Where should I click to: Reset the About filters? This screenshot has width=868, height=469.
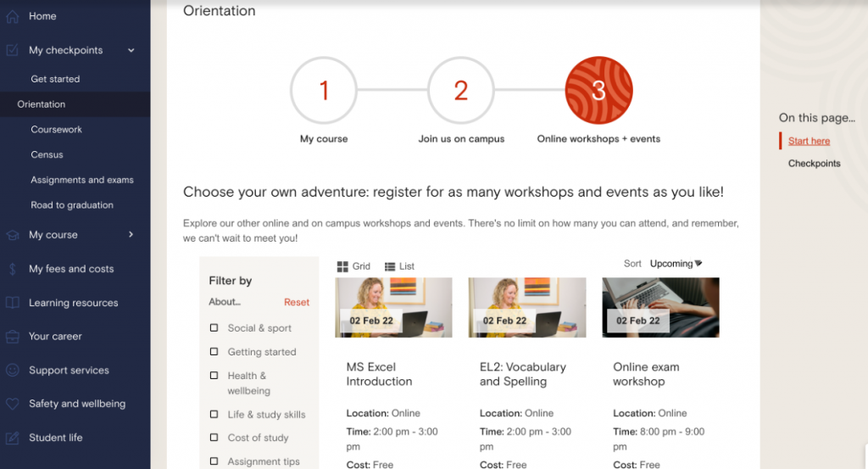point(297,302)
